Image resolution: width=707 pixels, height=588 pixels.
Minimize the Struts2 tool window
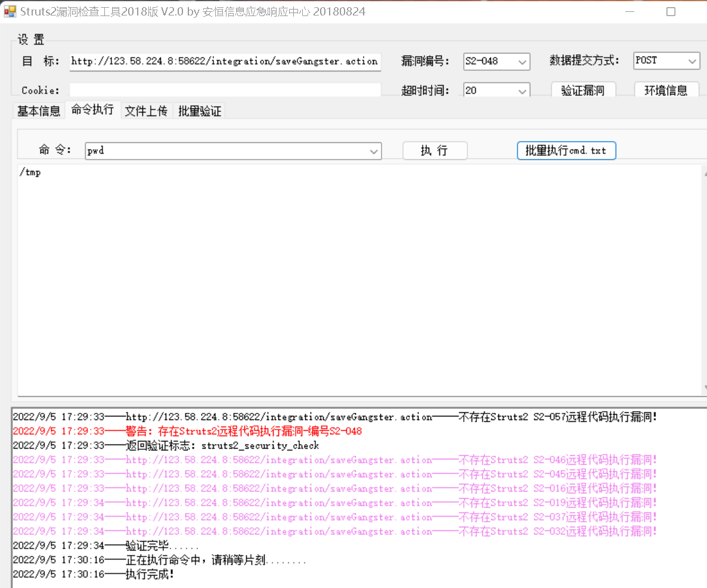(x=630, y=12)
